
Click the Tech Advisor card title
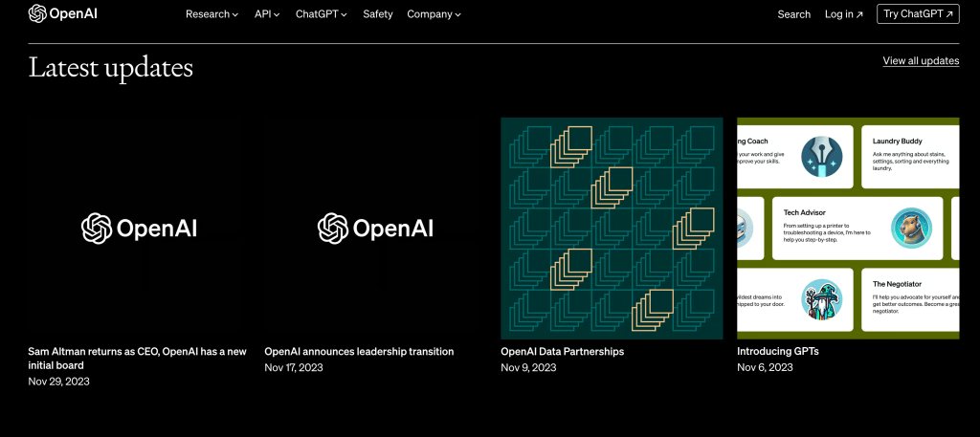click(x=804, y=213)
